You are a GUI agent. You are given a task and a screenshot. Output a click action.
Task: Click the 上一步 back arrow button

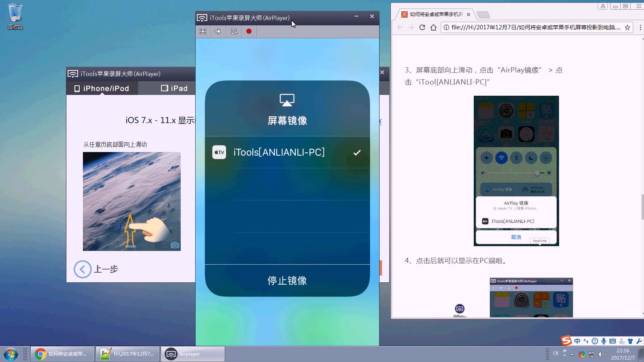[x=83, y=269]
